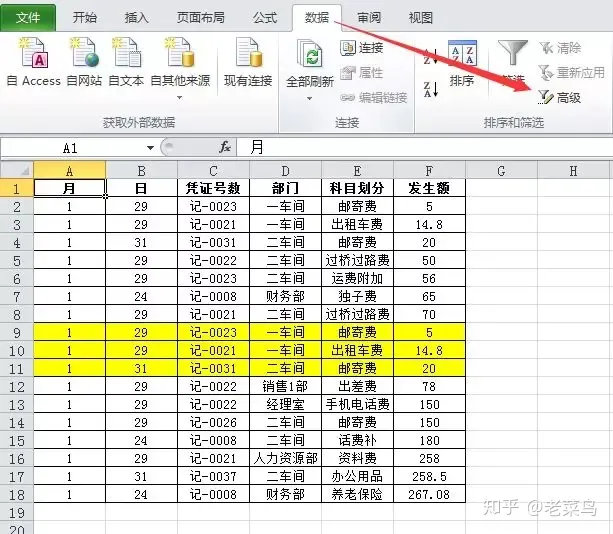Click the 自网站 data import icon
Image resolution: width=613 pixels, height=534 pixels.
pos(84,62)
